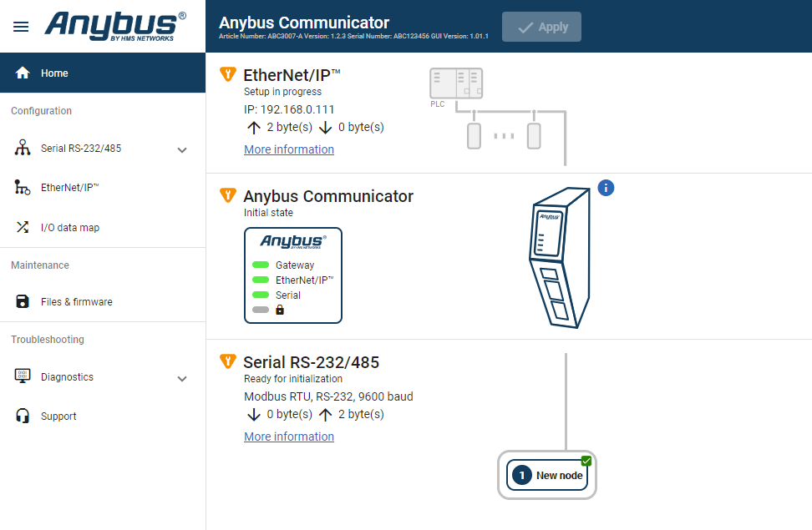Click the Home icon in the sidebar

[x=22, y=73]
